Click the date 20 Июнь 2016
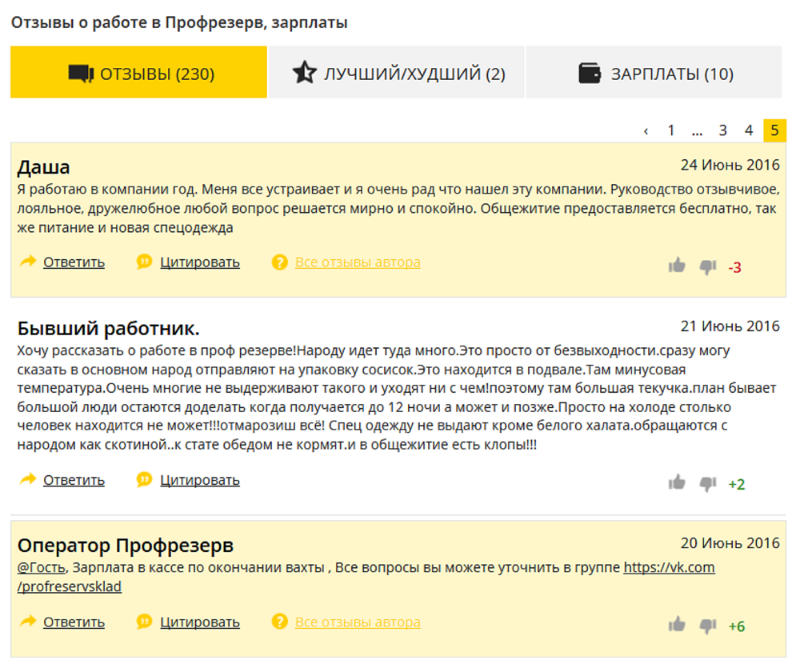The width and height of the screenshot is (800, 672). click(730, 543)
